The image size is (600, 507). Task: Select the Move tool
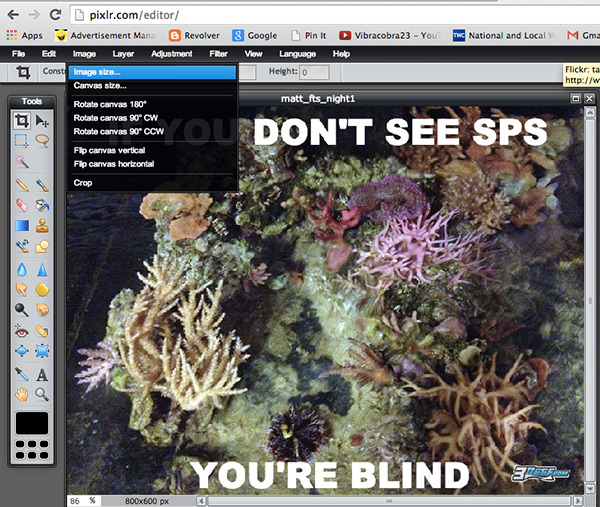(x=42, y=121)
